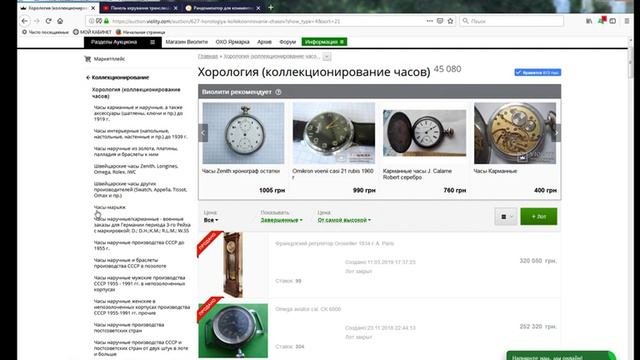640x360 pixels.
Task: Toggle the browser sidebar icon
Action: point(613,21)
